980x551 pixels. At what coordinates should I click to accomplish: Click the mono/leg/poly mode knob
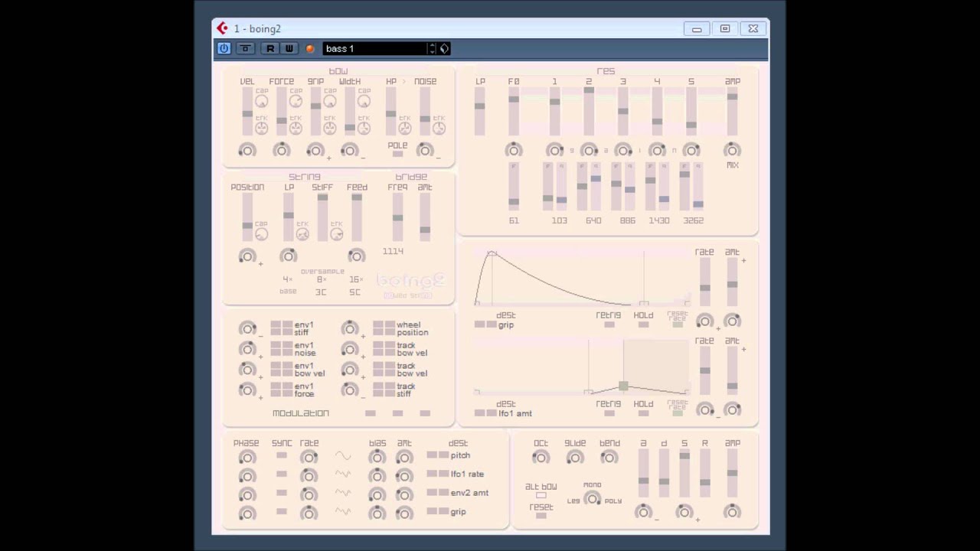[592, 499]
